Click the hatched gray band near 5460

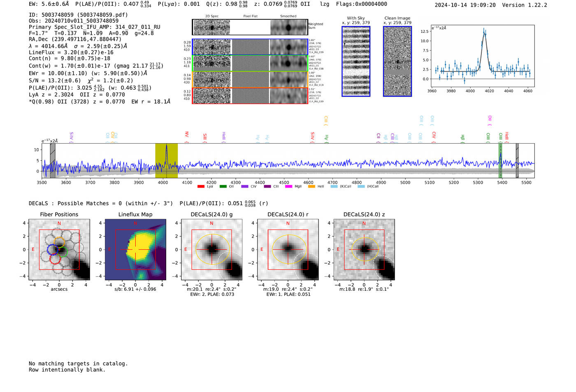[517, 160]
